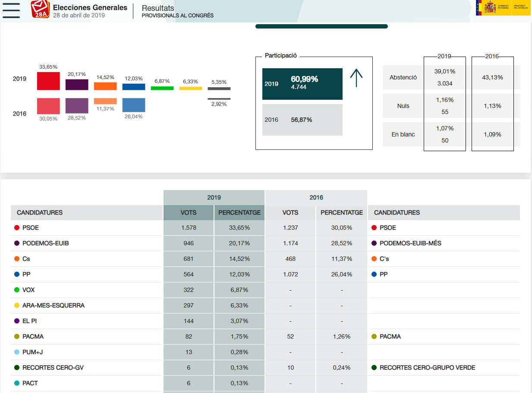Image resolution: width=532 pixels, height=393 pixels.
Task: Click the purple 2019 Podemos bar
Action: 77,85
